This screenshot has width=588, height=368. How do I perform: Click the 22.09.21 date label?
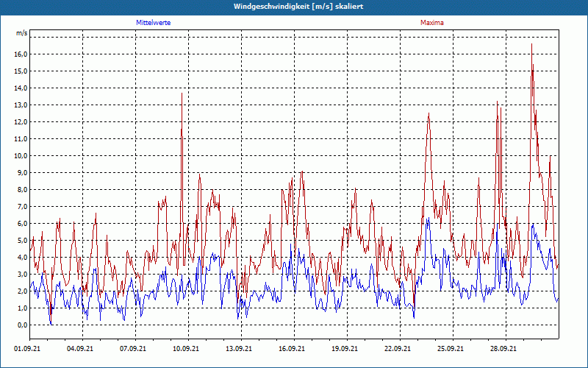click(x=397, y=348)
